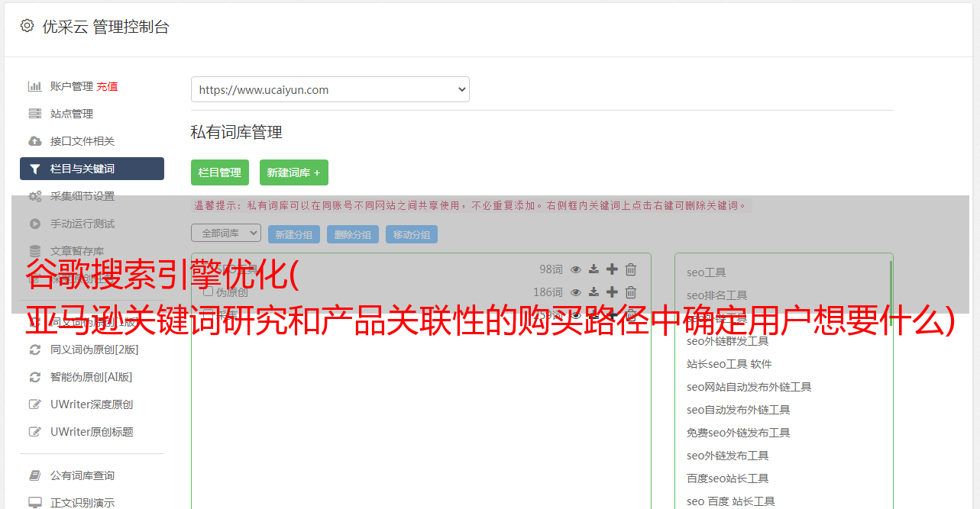
Task: Select keyword seo自动发布外链工具
Action: coord(739,410)
